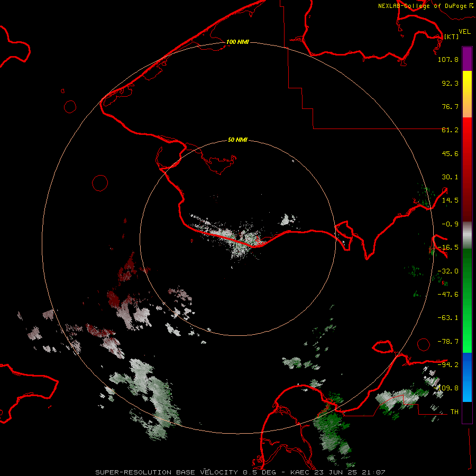
Task: Click the 107.8 velocity scale value
Action: coord(448,59)
